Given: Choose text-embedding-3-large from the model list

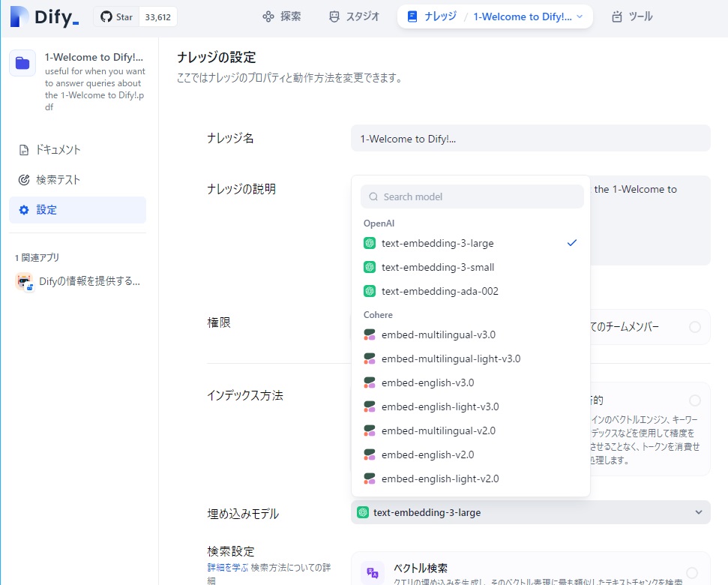Looking at the screenshot, I should tap(471, 243).
